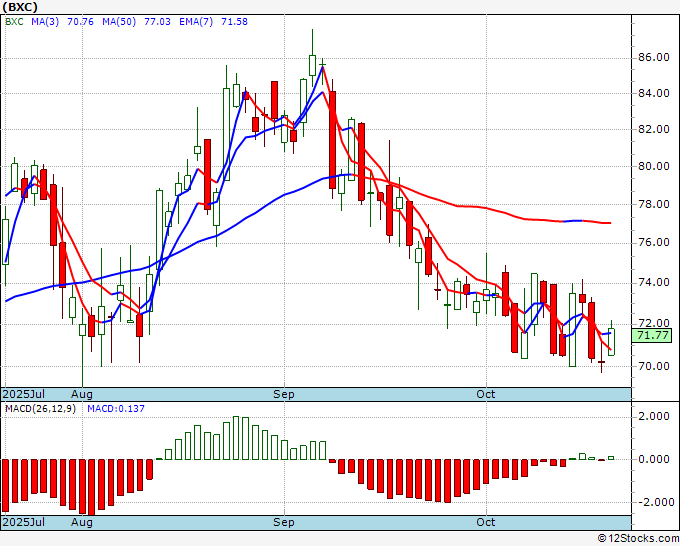
Task: Click the MA(50) value 77.03
Action: click(157, 22)
